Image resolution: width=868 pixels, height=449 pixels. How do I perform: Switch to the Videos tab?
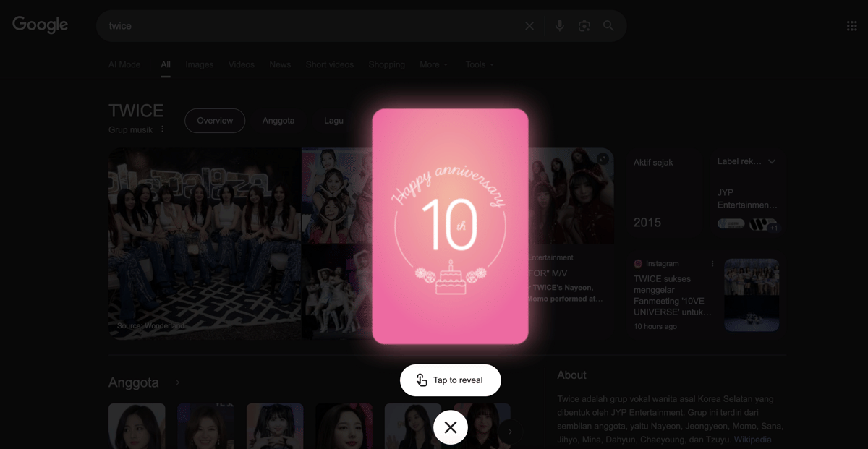[x=241, y=64]
